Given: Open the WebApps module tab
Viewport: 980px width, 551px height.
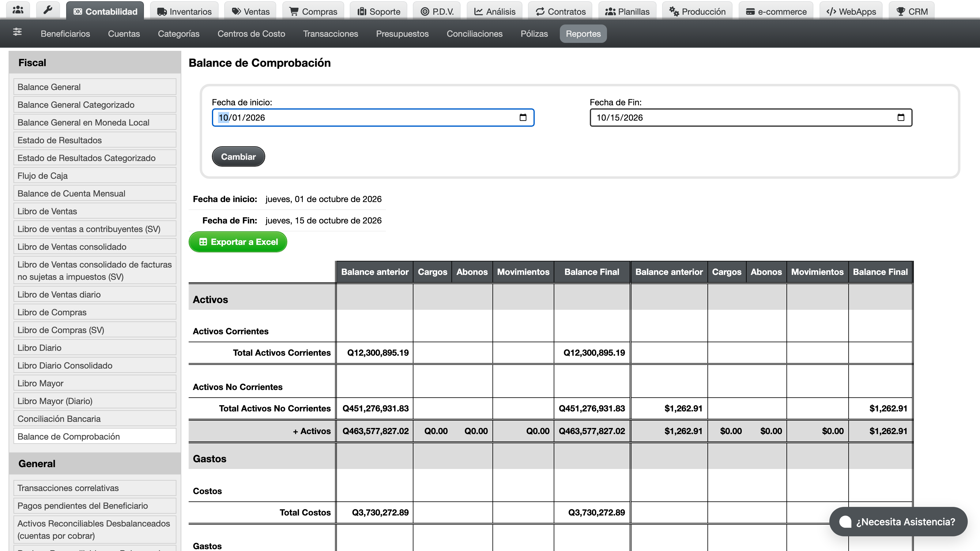Looking at the screenshot, I should tap(851, 11).
